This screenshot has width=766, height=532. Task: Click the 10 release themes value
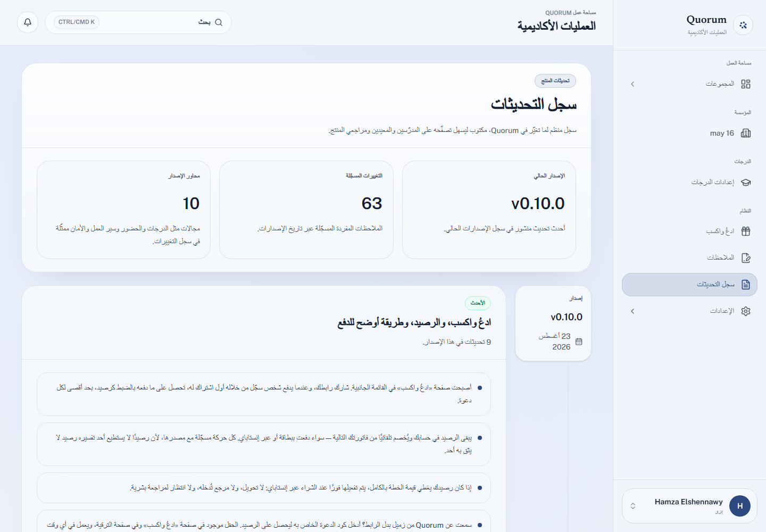[x=191, y=203]
